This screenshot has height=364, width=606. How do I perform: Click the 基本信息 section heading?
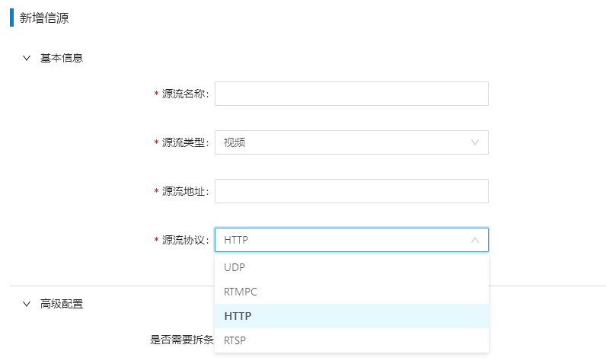point(62,58)
